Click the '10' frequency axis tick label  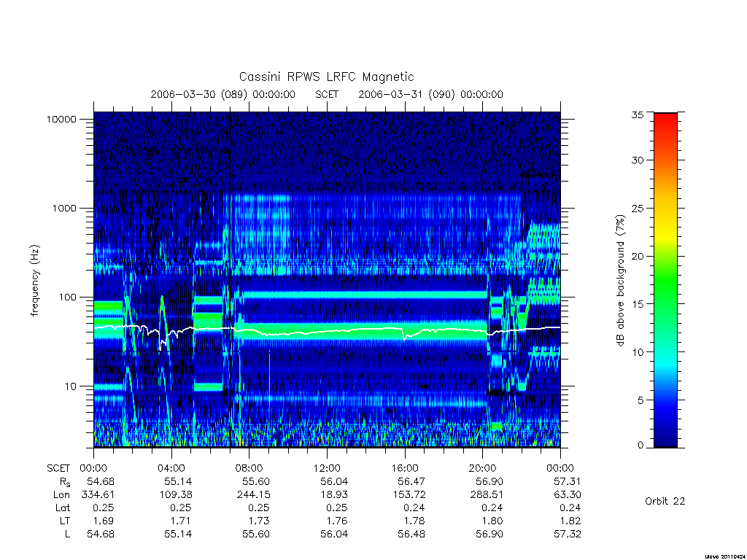point(71,386)
